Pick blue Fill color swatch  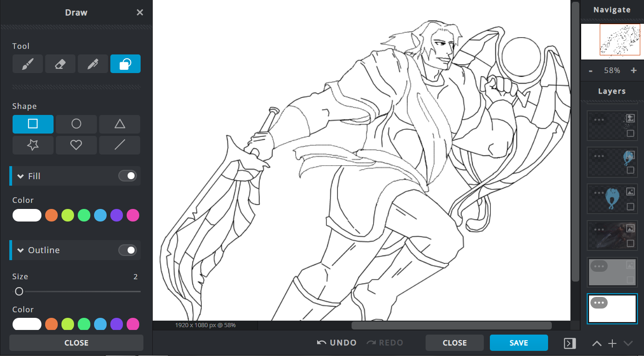[x=100, y=215]
